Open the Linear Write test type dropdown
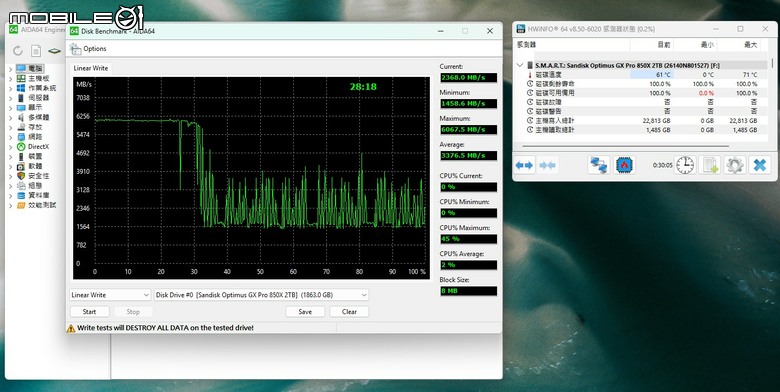Screen dimensions: 780x392 [x=110, y=295]
